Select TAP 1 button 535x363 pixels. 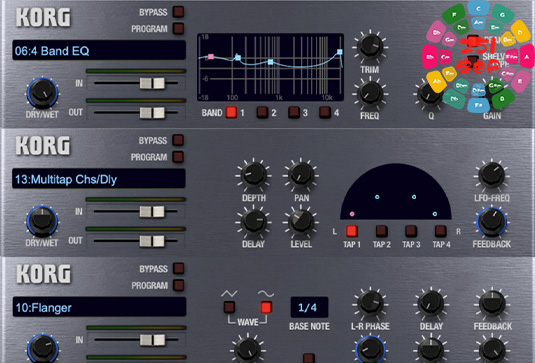[x=352, y=231]
